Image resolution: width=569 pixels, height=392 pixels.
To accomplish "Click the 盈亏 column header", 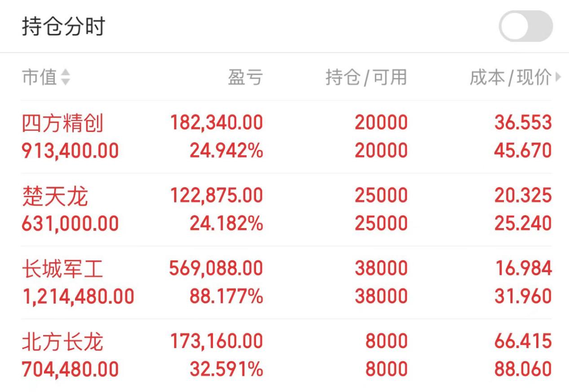I will tap(245, 77).
